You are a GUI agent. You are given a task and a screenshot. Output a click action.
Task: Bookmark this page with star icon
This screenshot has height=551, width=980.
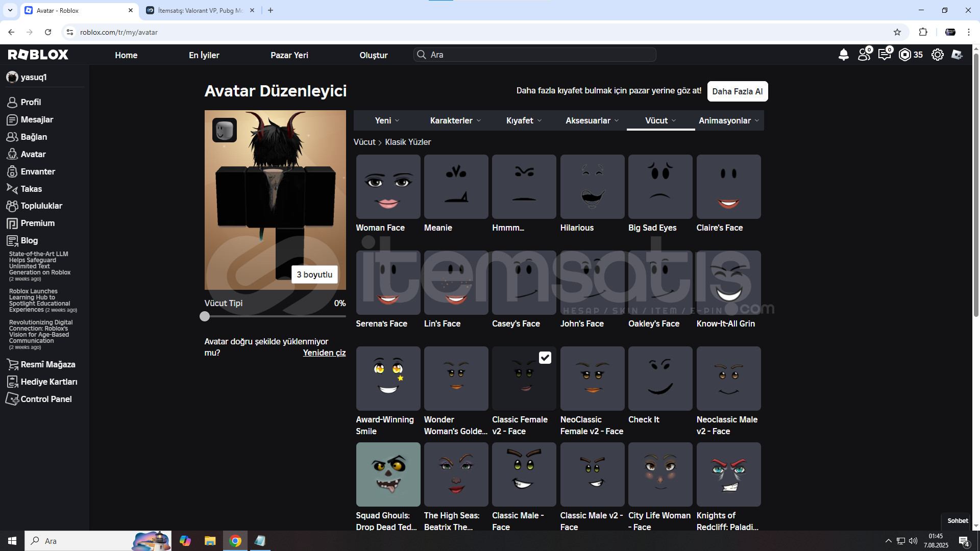click(x=897, y=32)
